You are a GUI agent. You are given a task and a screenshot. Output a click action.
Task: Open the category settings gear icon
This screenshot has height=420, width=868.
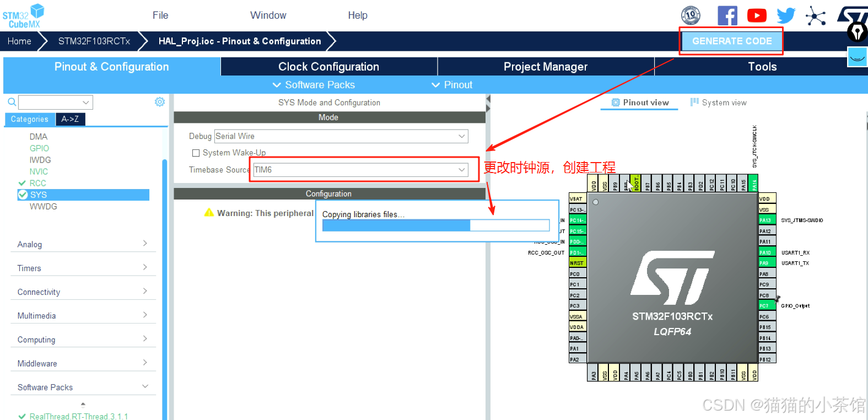coord(160,102)
